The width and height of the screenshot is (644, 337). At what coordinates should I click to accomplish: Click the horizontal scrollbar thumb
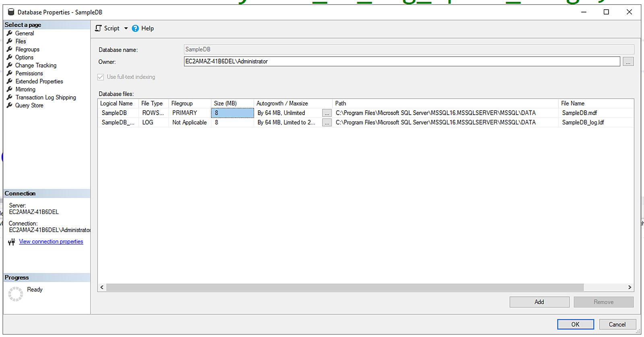(x=345, y=287)
